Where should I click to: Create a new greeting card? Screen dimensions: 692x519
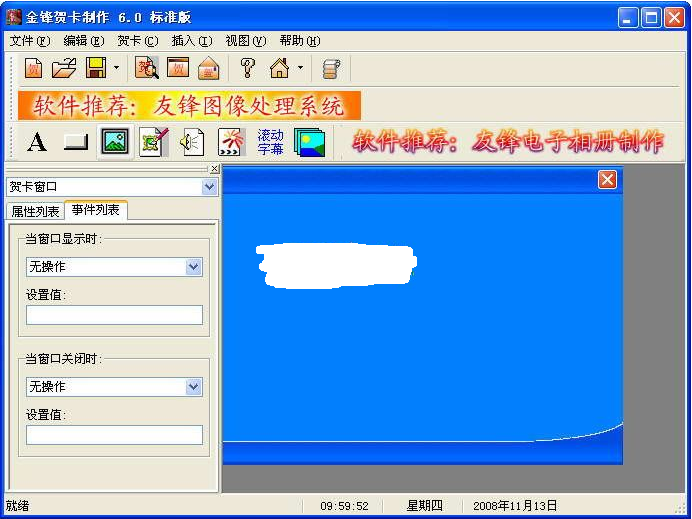pyautogui.click(x=34, y=68)
